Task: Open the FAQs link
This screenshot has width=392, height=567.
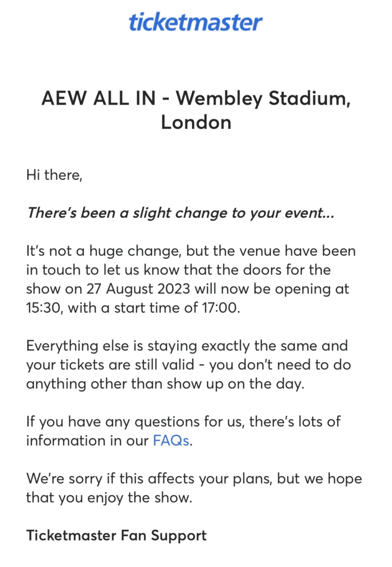Action: point(171,441)
